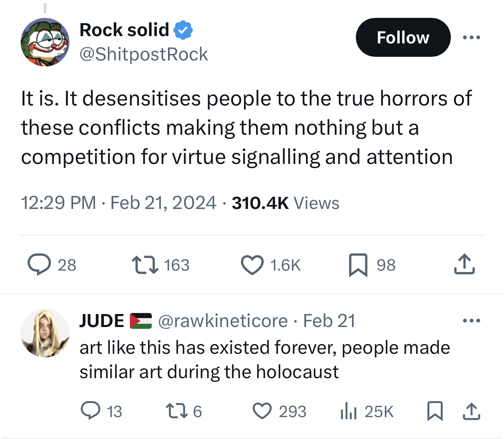Image resolution: width=504 pixels, height=439 pixels.
Task: Click the reply icon on Rock solid's tweet
Action: pos(39,265)
